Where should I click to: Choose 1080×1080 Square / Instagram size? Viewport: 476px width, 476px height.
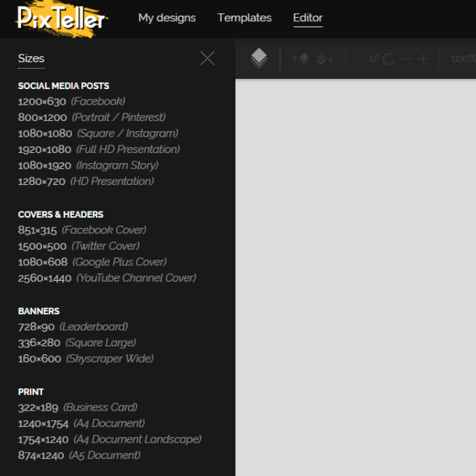[98, 133]
